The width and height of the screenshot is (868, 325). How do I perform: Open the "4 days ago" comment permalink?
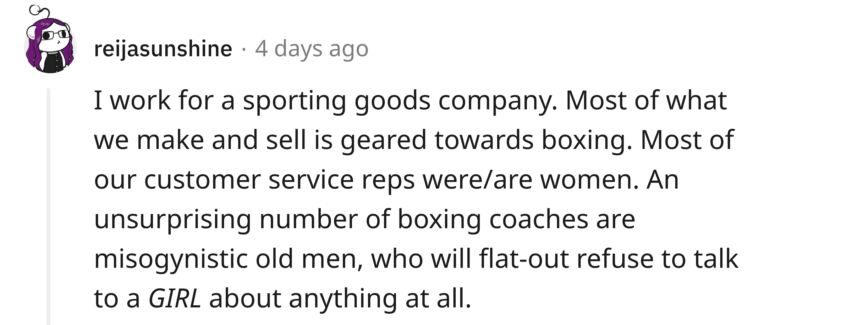click(x=312, y=49)
